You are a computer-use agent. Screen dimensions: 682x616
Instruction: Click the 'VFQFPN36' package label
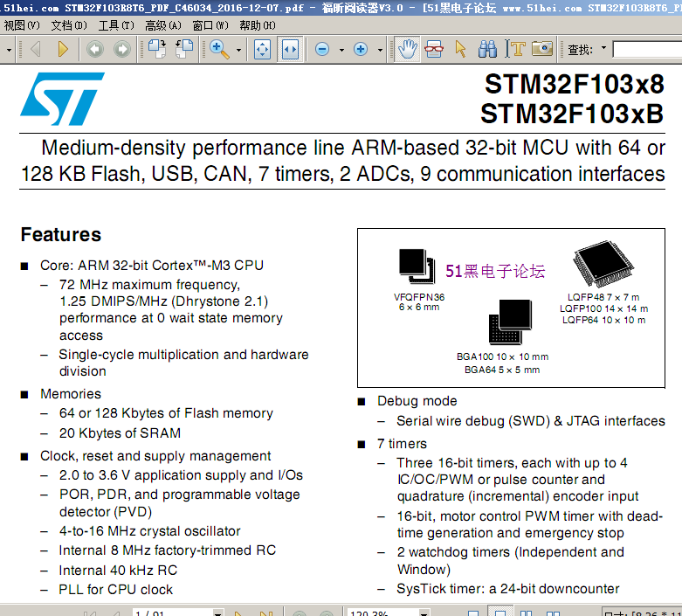(419, 297)
